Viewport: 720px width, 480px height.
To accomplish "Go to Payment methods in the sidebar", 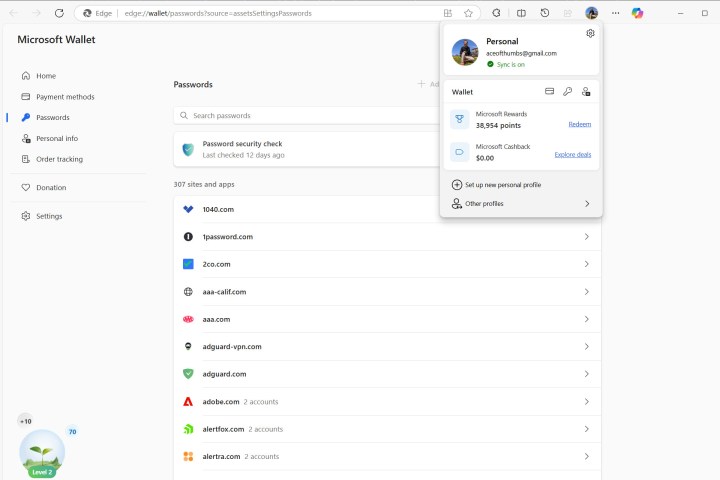I will tap(65, 97).
